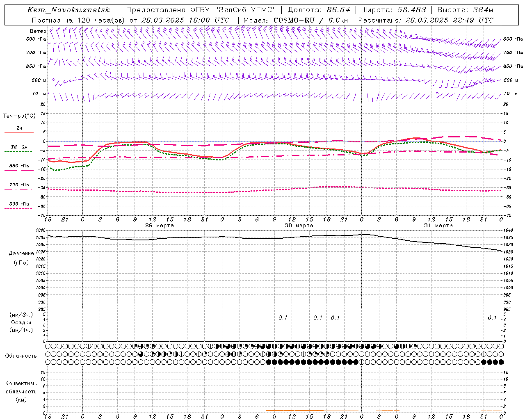Click the 'Облачность' cloud cover label
Screen dimensions: 525x420
(21, 356)
